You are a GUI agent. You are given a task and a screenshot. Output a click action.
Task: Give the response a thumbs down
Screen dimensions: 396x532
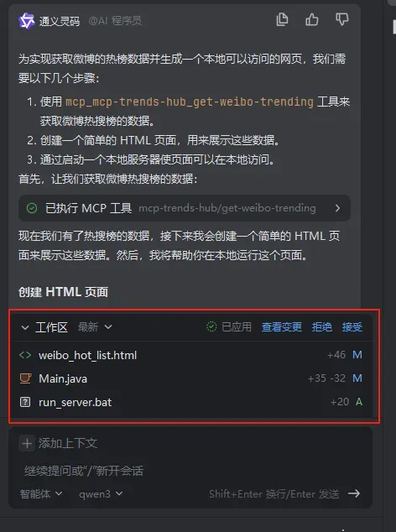pyautogui.click(x=341, y=19)
